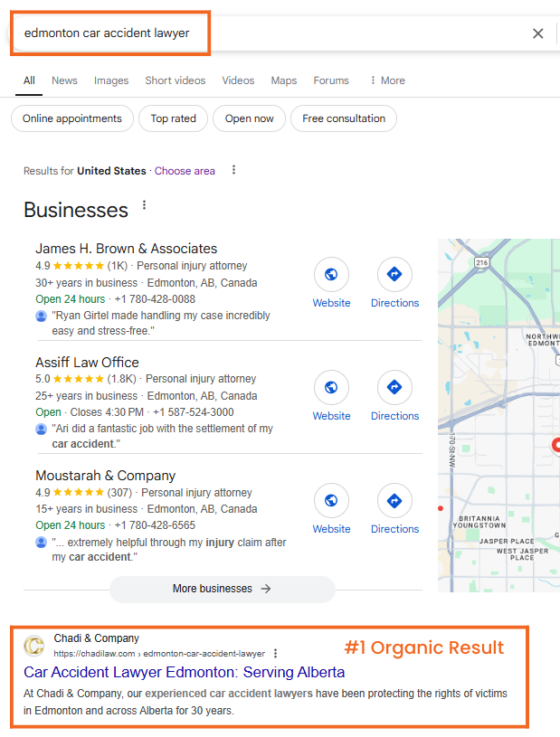Switch to the Maps tab

pyautogui.click(x=284, y=80)
